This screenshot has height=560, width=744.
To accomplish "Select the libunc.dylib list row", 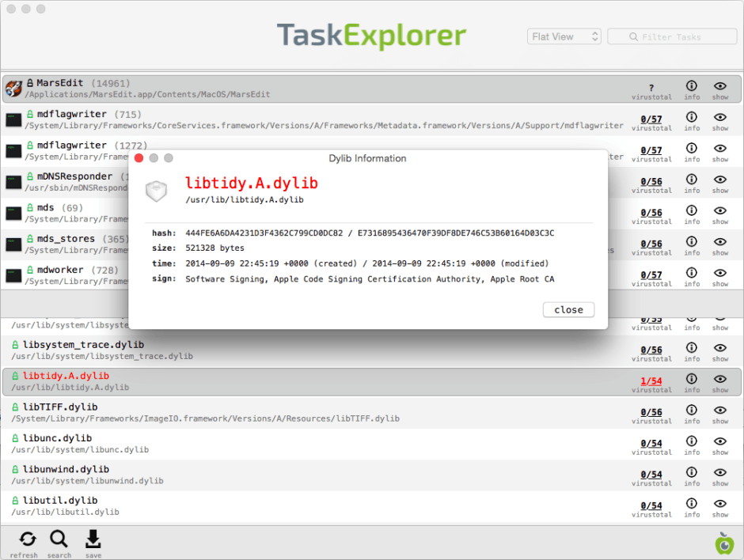I will (x=317, y=444).
